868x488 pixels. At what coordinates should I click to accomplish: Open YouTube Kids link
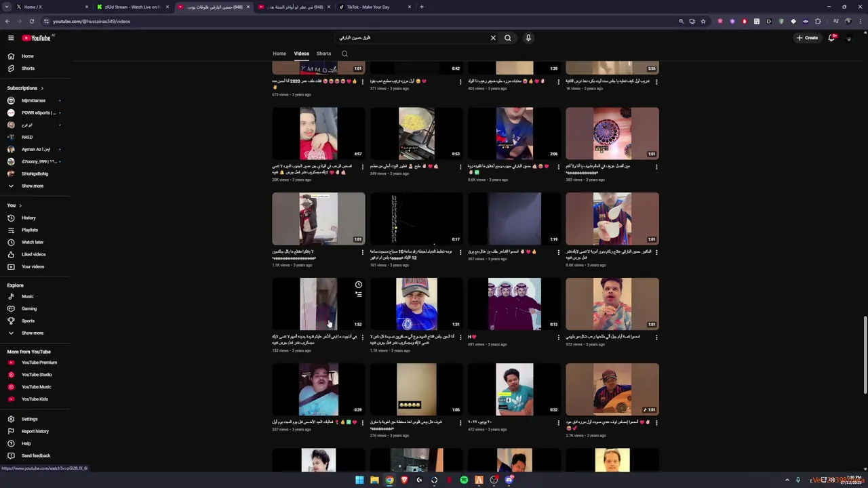[x=35, y=399]
